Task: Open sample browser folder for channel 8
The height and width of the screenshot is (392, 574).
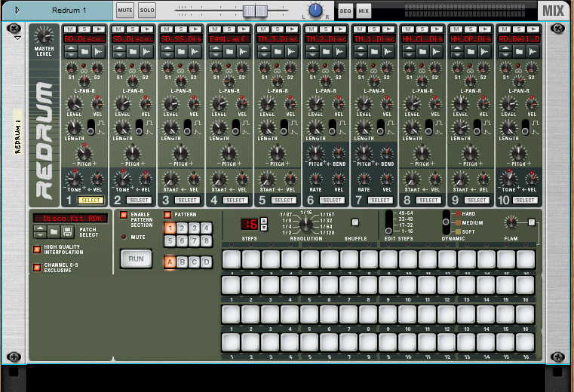Action: pyautogui.click(x=422, y=51)
